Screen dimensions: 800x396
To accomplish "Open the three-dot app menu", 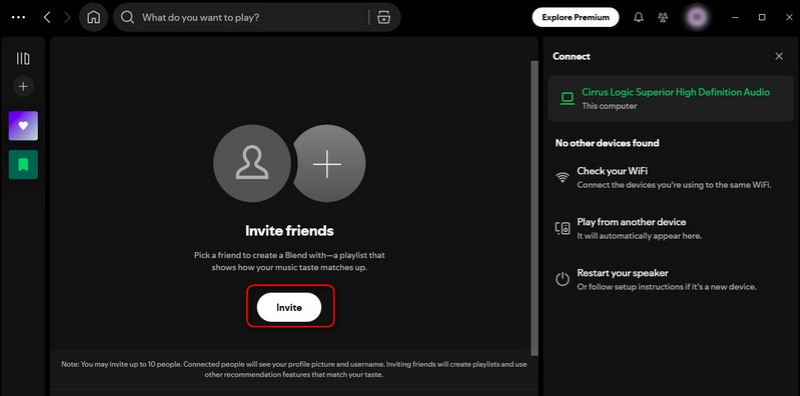I will point(18,17).
